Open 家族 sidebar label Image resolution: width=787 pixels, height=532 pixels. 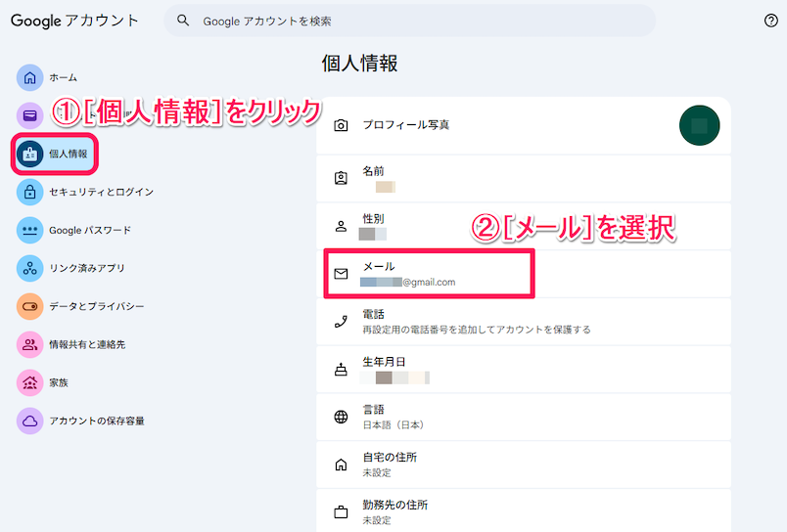(x=59, y=382)
